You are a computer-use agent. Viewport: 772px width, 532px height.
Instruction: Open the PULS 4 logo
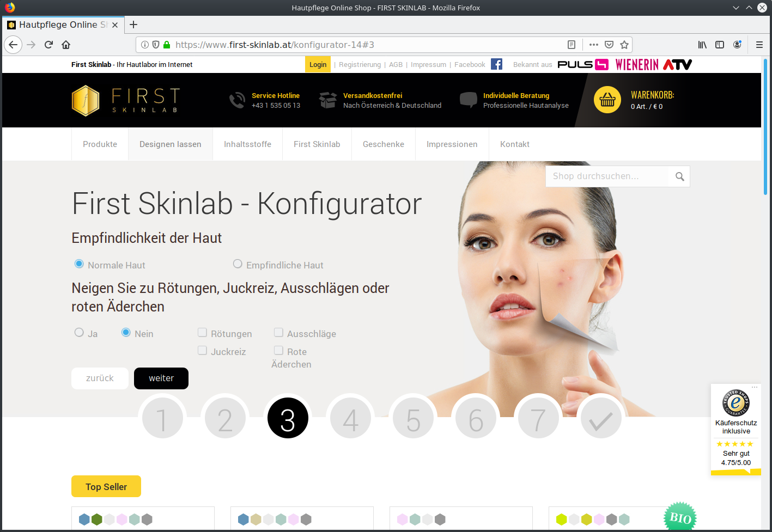tap(583, 64)
